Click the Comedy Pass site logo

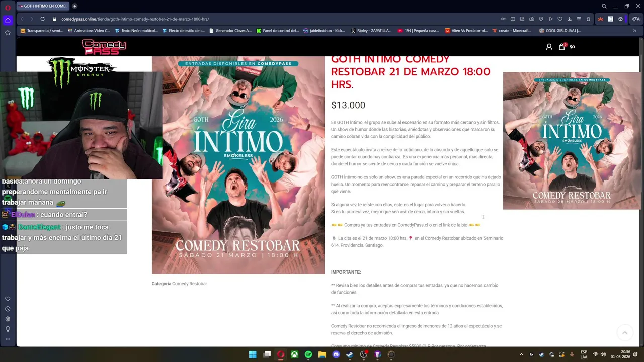coord(104,47)
